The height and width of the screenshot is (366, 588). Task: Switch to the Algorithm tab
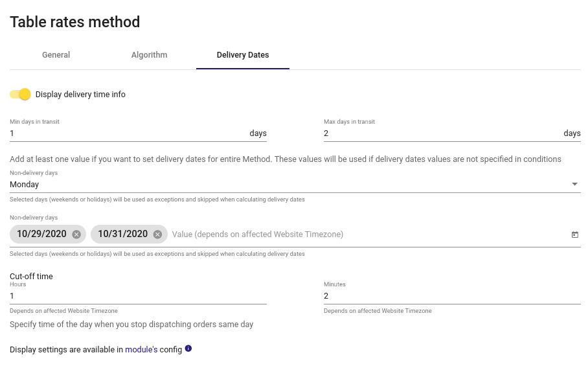point(149,55)
